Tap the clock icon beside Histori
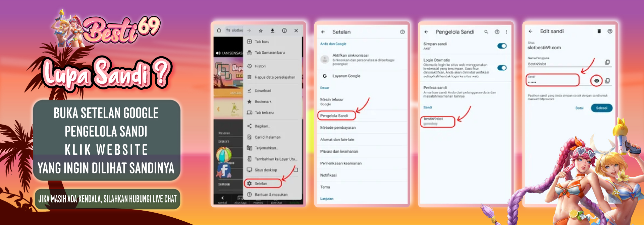 point(249,66)
